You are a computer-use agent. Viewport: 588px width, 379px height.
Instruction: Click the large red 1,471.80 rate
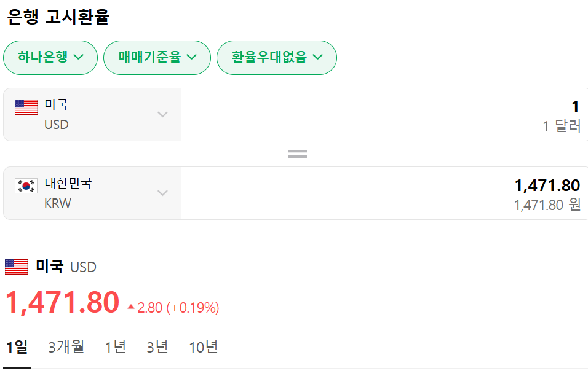62,302
